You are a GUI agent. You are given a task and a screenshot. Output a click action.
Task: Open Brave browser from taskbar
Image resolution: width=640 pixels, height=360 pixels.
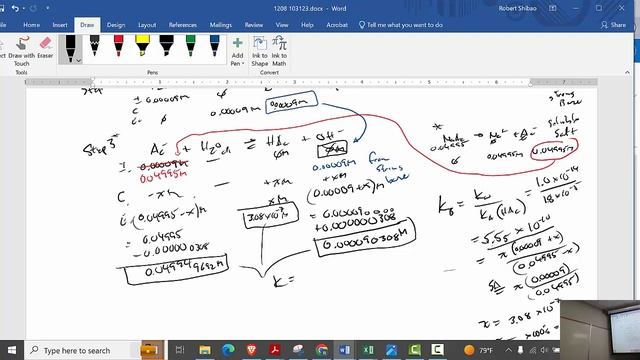coord(252,350)
